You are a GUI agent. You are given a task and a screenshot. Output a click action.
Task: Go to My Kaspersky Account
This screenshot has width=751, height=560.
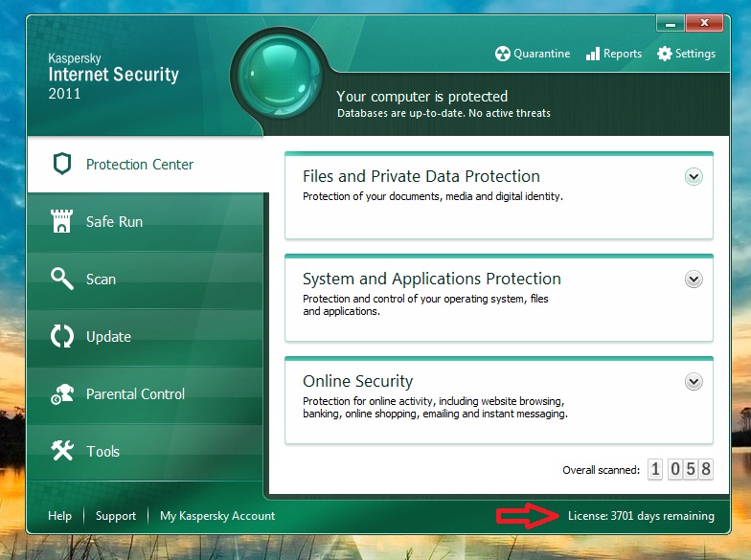coord(217,516)
